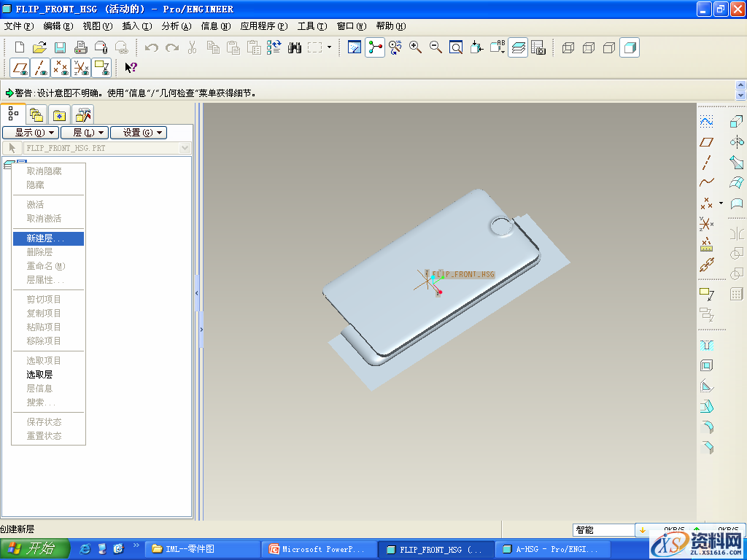Screen dimensions: 747x560
Task: Click the Save file icon
Action: pyautogui.click(x=60, y=47)
